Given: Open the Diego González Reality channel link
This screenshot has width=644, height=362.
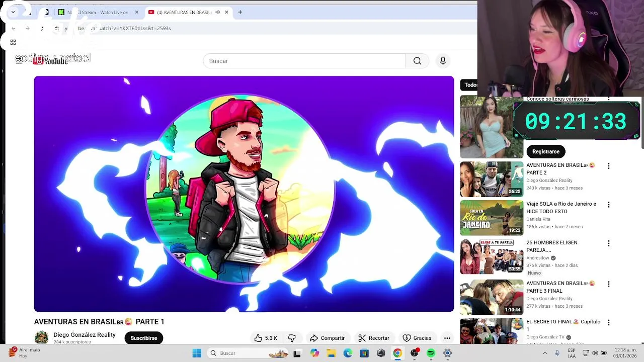Looking at the screenshot, I should pos(85,335).
